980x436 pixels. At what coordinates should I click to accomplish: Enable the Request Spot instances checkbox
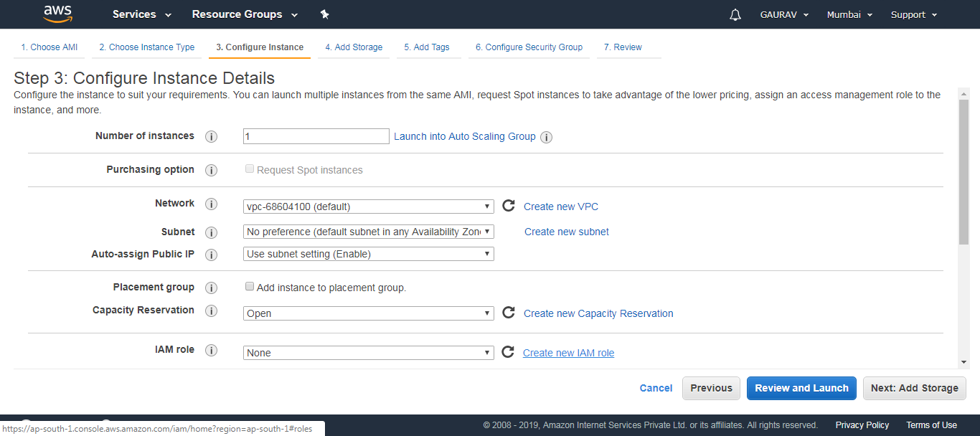coord(249,168)
